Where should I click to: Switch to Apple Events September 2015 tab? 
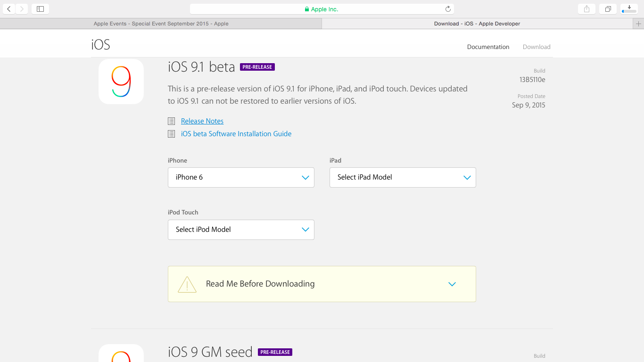(161, 24)
